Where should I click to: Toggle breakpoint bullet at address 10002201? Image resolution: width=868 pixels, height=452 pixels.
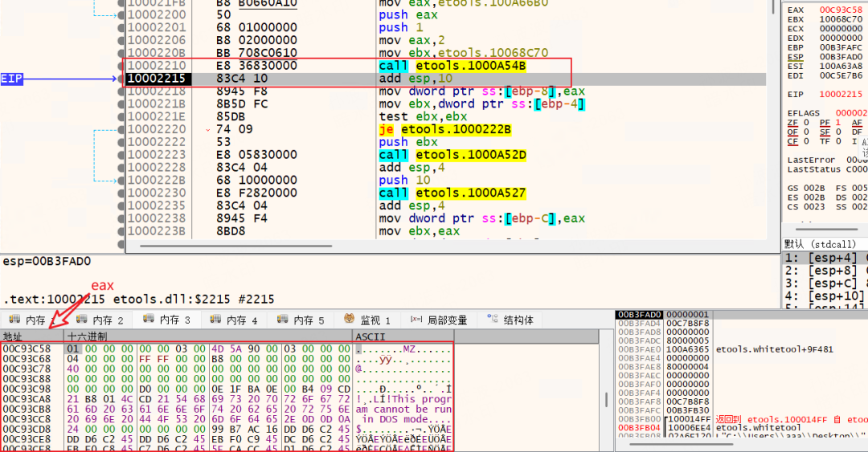121,27
